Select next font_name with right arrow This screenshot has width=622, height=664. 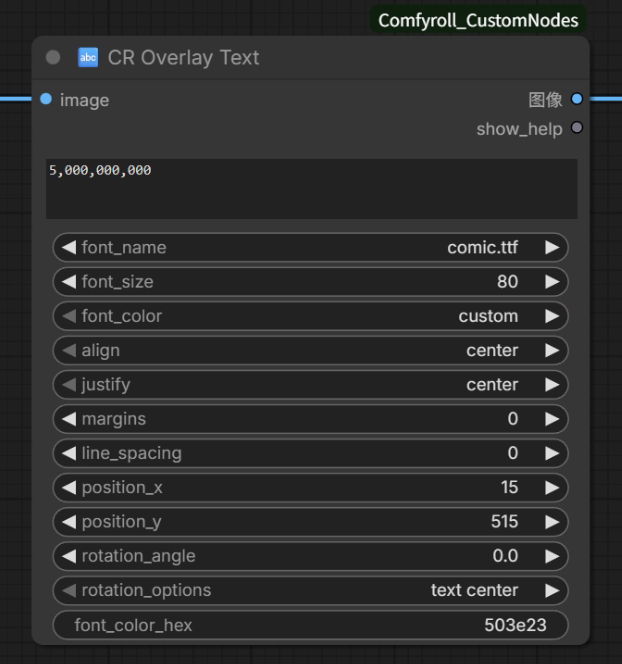(552, 247)
